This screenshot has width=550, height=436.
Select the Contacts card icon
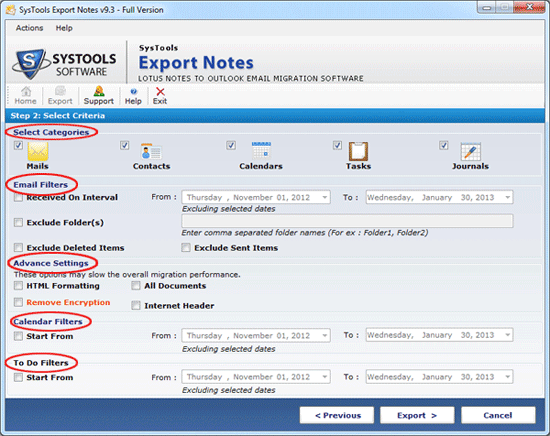(151, 152)
